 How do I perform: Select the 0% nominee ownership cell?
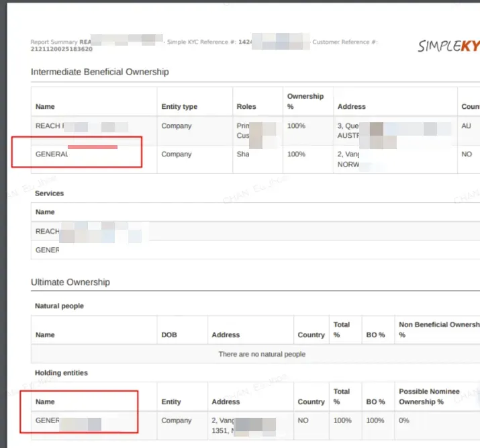404,420
